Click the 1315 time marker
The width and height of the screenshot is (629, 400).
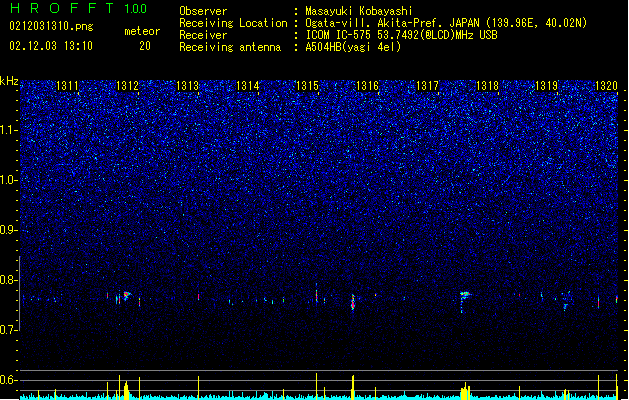(x=307, y=86)
